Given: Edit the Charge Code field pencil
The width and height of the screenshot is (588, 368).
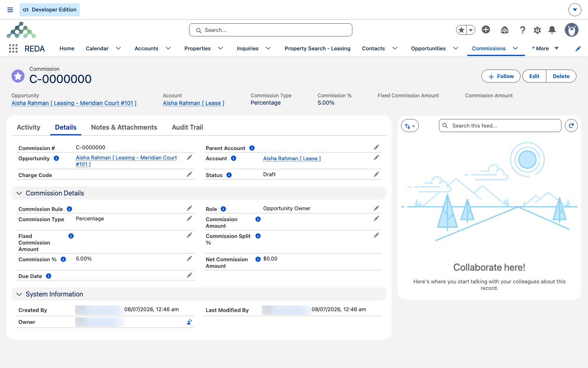Looking at the screenshot, I should click(x=189, y=175).
